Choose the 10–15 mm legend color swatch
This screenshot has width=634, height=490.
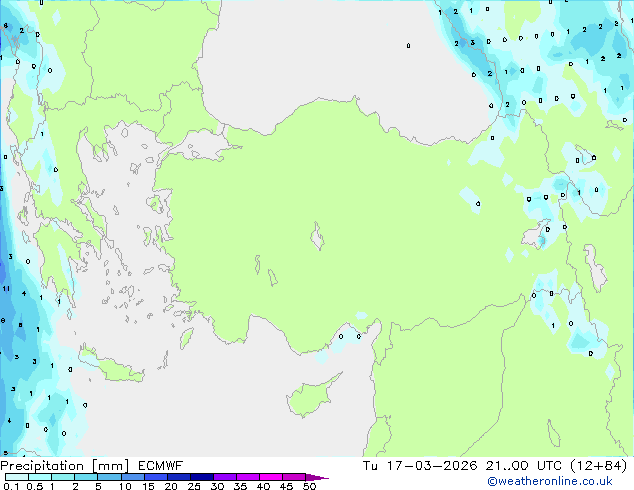point(132,477)
